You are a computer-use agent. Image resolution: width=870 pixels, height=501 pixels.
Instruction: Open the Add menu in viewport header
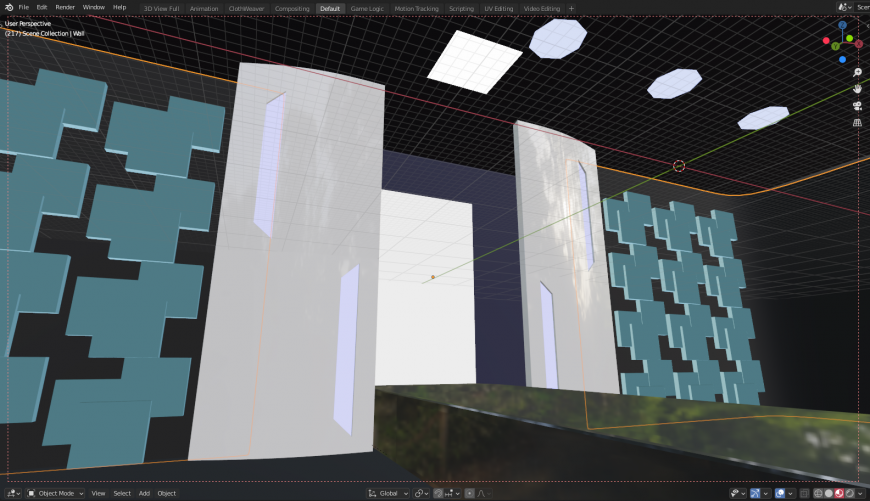(144, 493)
